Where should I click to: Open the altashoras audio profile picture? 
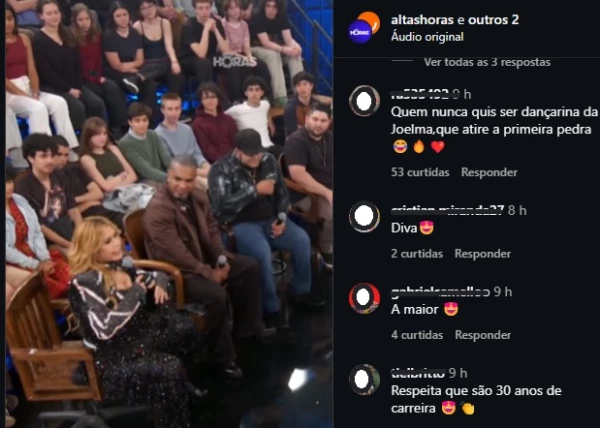click(364, 27)
